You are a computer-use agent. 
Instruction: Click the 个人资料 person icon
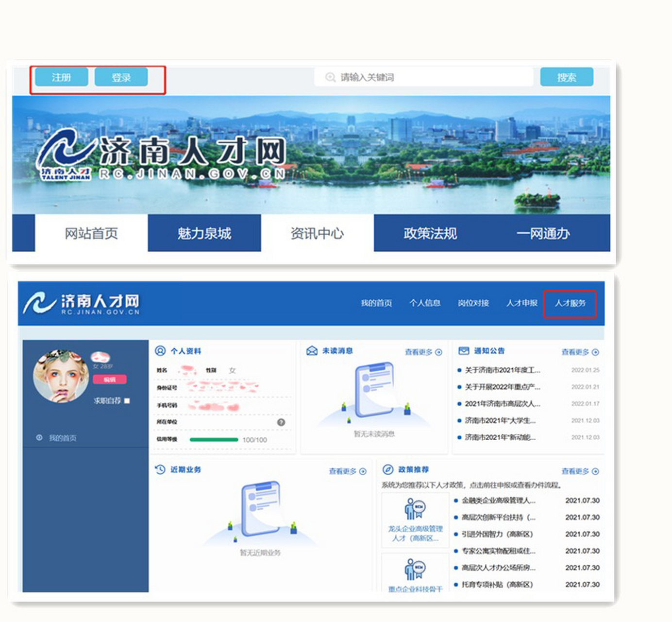coord(160,351)
